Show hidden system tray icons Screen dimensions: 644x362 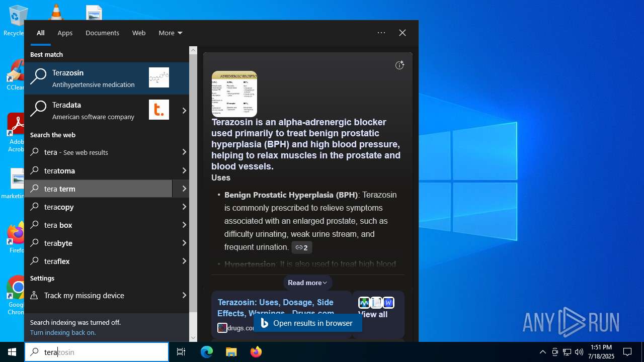point(542,352)
